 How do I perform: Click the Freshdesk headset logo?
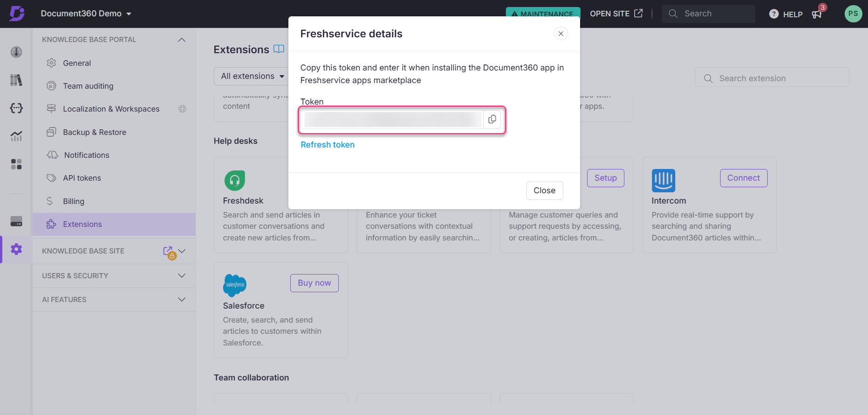pos(235,180)
